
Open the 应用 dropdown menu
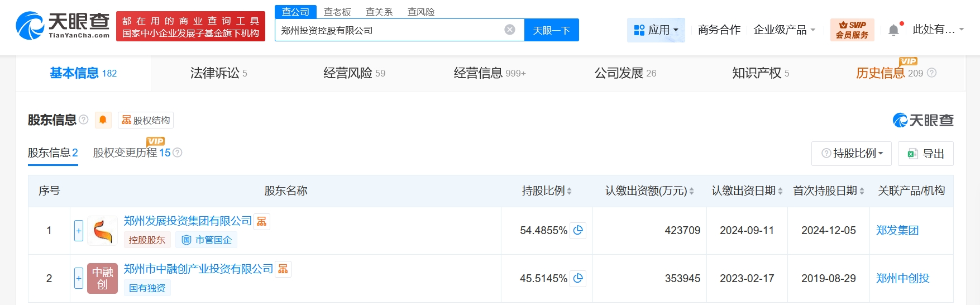pos(656,30)
